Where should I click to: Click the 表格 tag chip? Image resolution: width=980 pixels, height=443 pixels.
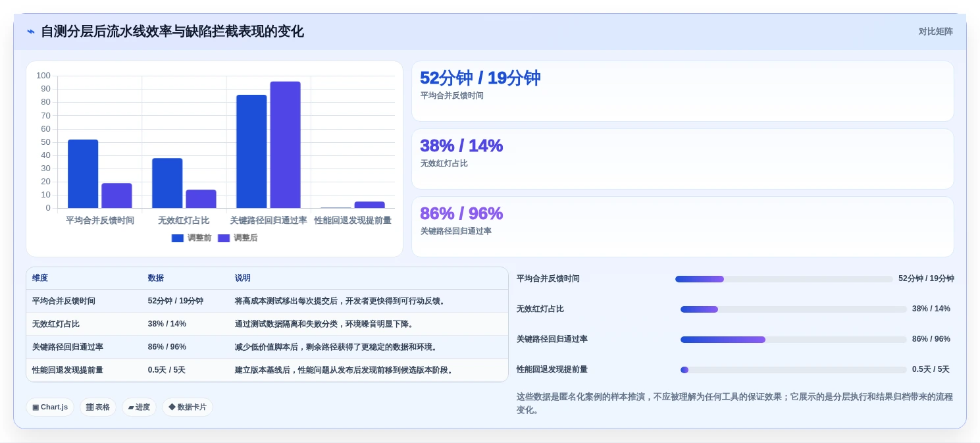(98, 407)
